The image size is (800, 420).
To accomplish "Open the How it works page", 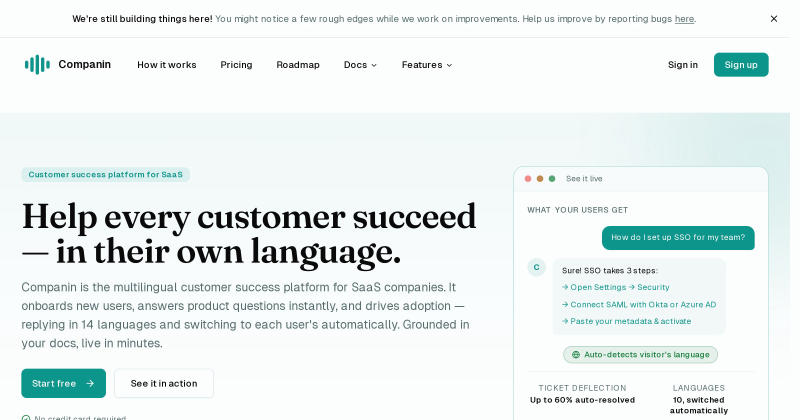I will [x=167, y=65].
